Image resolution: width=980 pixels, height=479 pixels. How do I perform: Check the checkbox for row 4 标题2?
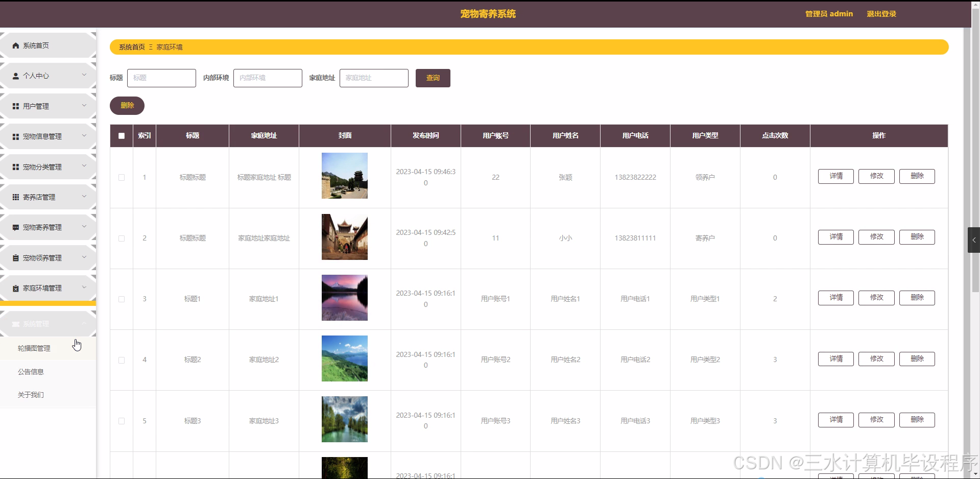122,360
